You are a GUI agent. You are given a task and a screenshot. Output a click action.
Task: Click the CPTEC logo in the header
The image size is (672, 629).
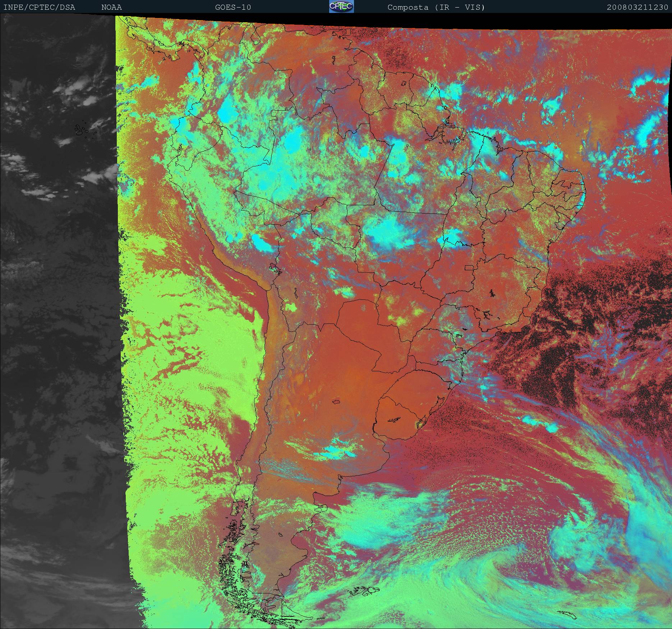pyautogui.click(x=341, y=6)
